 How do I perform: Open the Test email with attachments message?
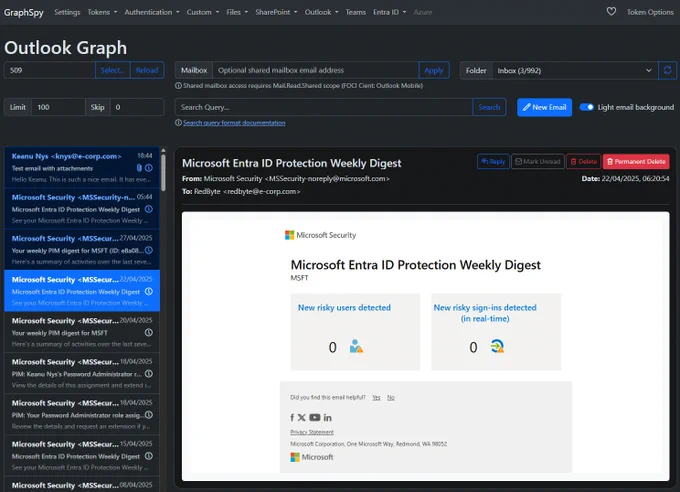[82, 167]
